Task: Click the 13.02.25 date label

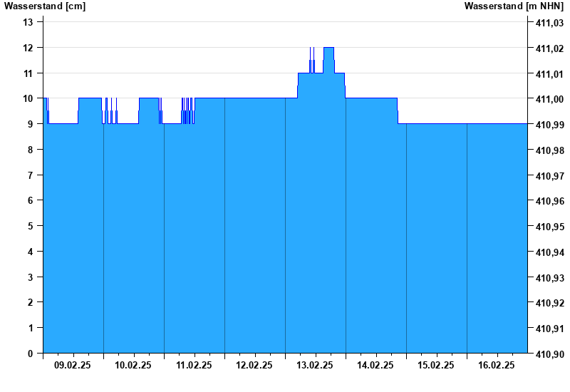Action: click(315, 365)
